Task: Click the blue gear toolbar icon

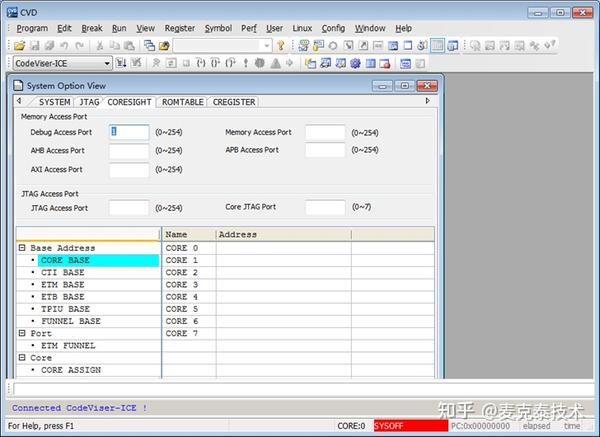Action: 355,63
